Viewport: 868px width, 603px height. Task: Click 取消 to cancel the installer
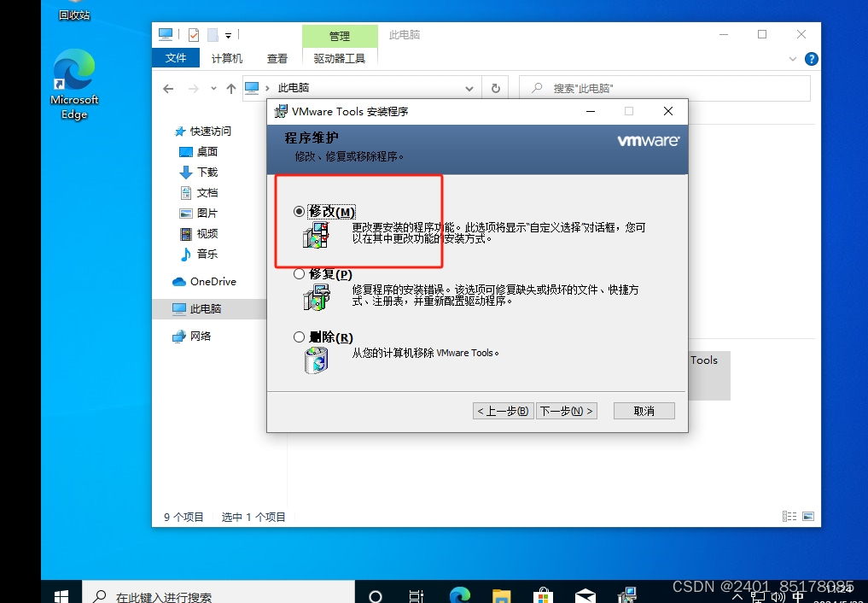644,411
